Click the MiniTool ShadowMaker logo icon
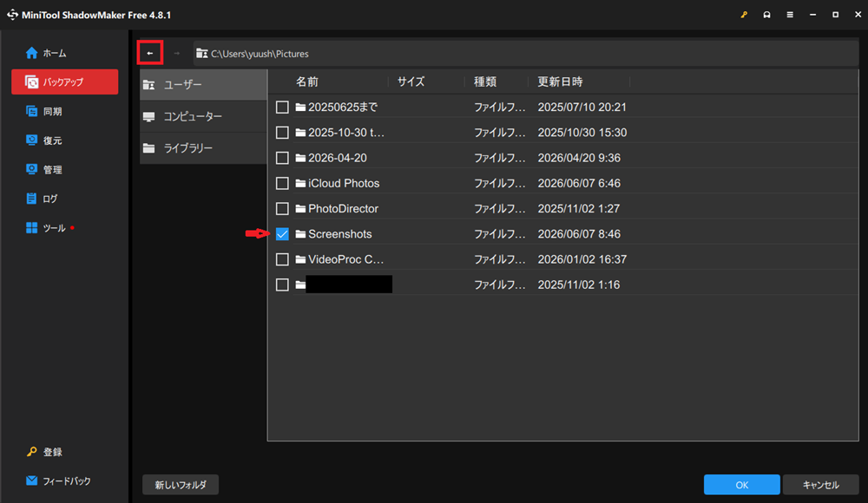 click(12, 15)
